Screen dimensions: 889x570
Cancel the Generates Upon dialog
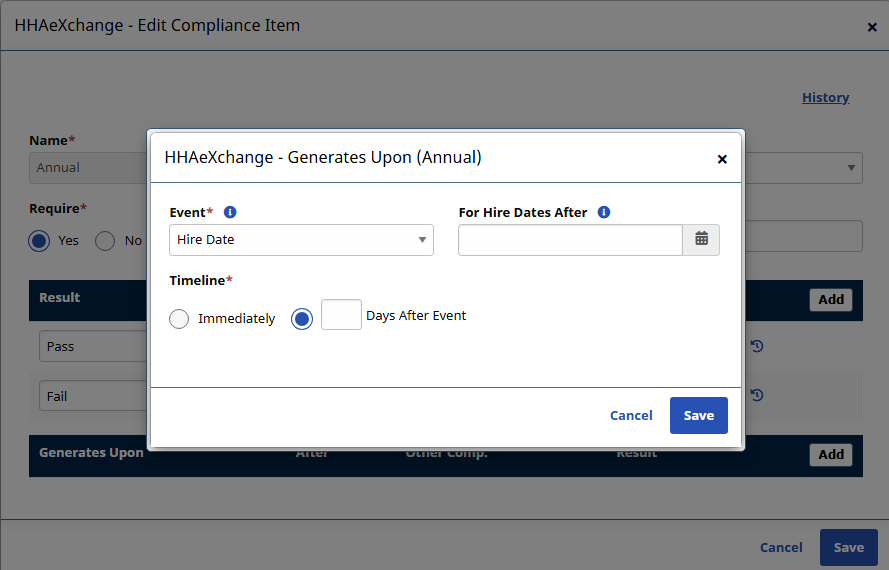(x=631, y=415)
